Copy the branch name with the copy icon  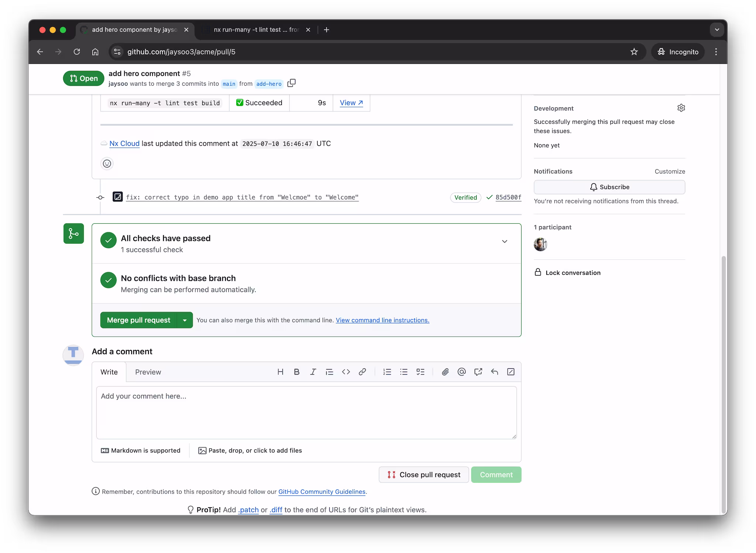point(292,83)
